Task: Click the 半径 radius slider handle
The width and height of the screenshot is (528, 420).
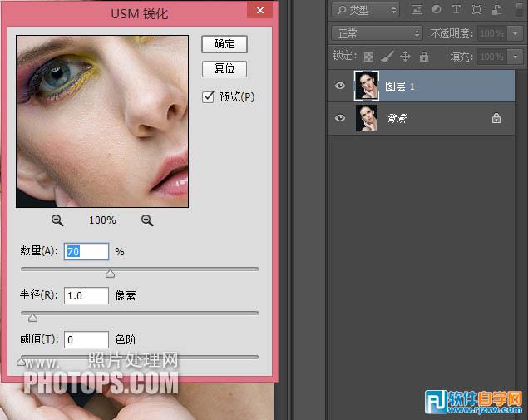Action: 32,318
